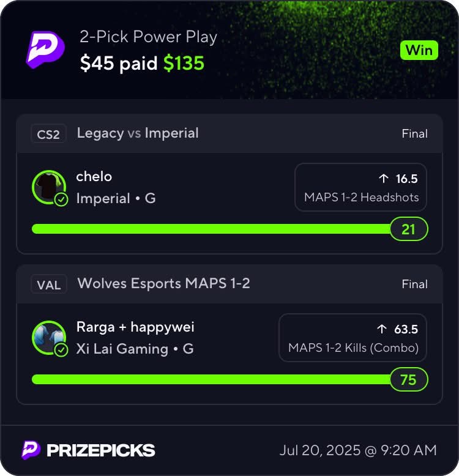Screen dimensions: 459x476
Task: Click the MAPS 1-2 Headshots stat box
Action: click(x=360, y=187)
